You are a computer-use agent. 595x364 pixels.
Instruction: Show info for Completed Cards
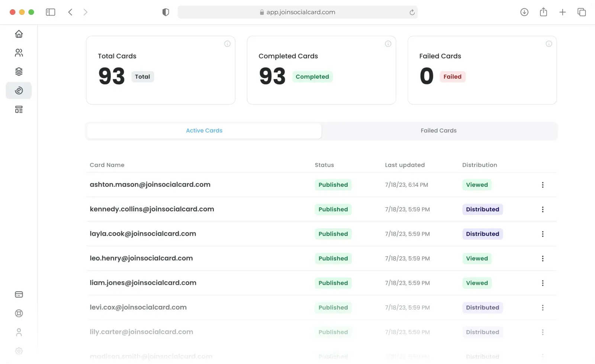tap(388, 44)
